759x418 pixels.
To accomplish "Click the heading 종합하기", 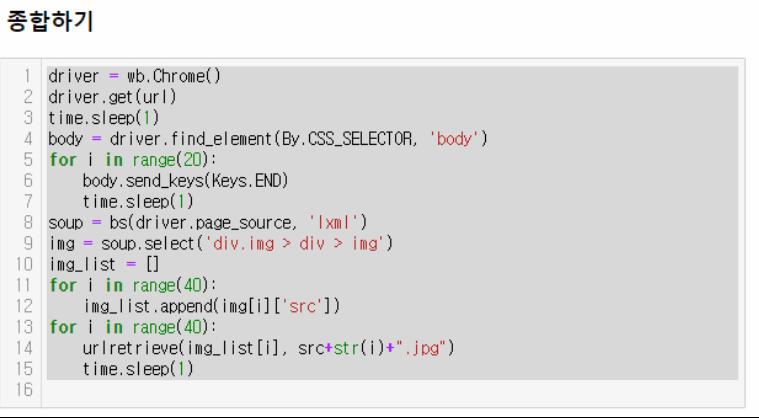I will point(50,21).
